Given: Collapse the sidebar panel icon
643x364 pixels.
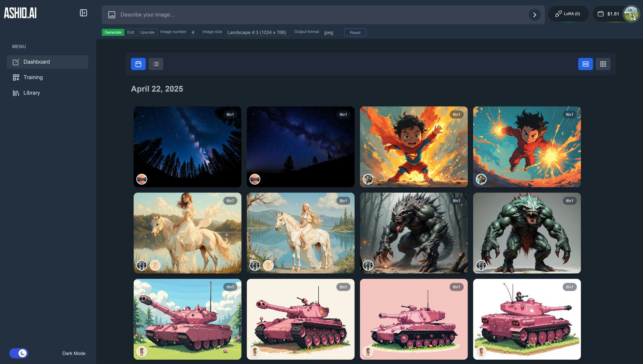Looking at the screenshot, I should point(83,13).
